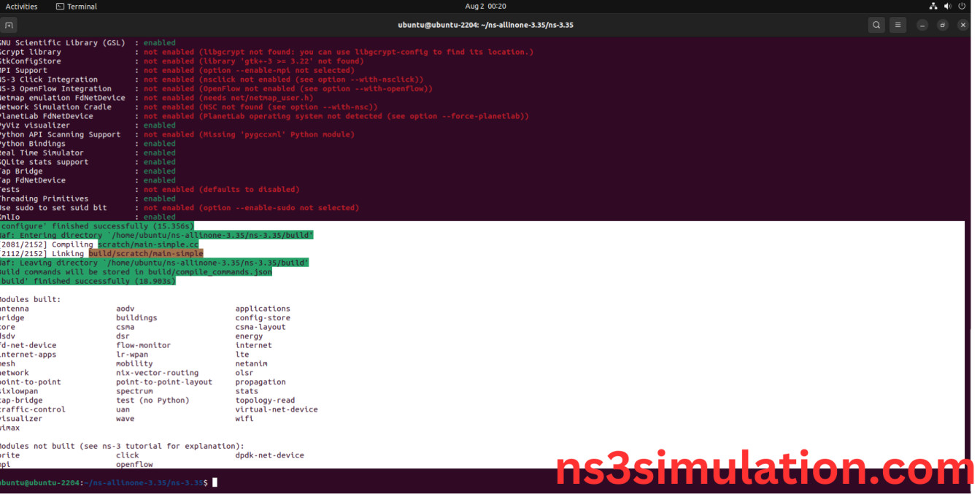The width and height of the screenshot is (980, 494).
Task: Click the 'flow-monitor' module name
Action: (143, 345)
